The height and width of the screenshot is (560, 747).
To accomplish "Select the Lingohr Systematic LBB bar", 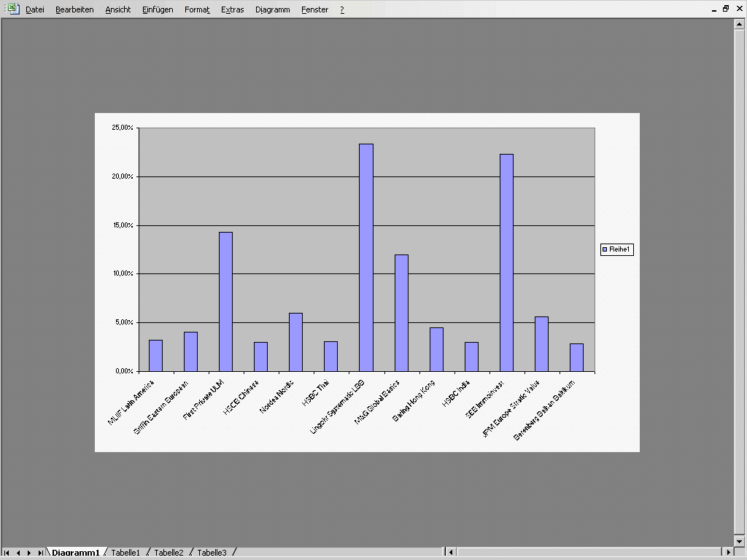I will click(366, 257).
